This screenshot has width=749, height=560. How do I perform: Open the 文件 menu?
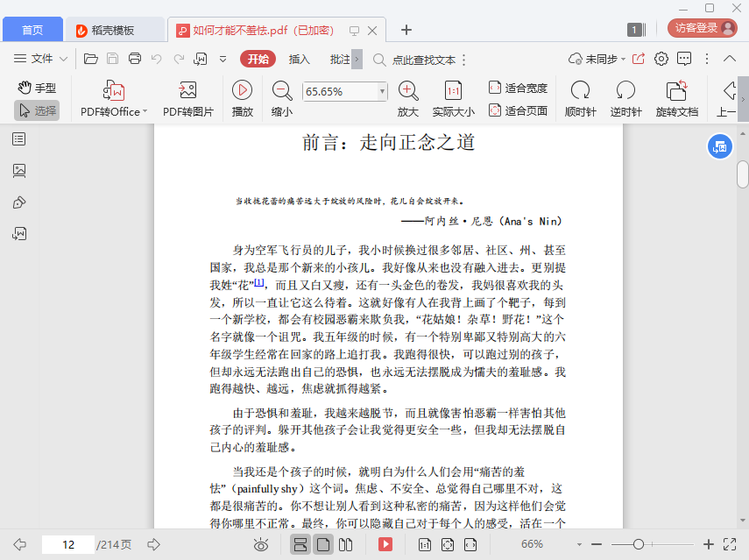(40, 59)
